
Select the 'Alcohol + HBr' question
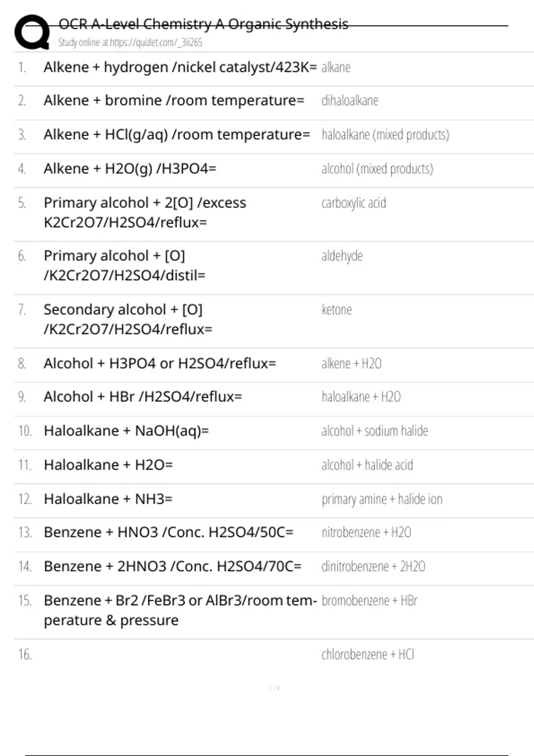(143, 396)
